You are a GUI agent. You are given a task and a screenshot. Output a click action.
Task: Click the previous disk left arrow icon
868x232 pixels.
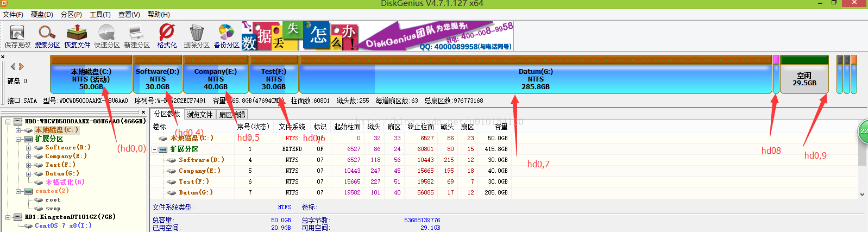click(14, 66)
